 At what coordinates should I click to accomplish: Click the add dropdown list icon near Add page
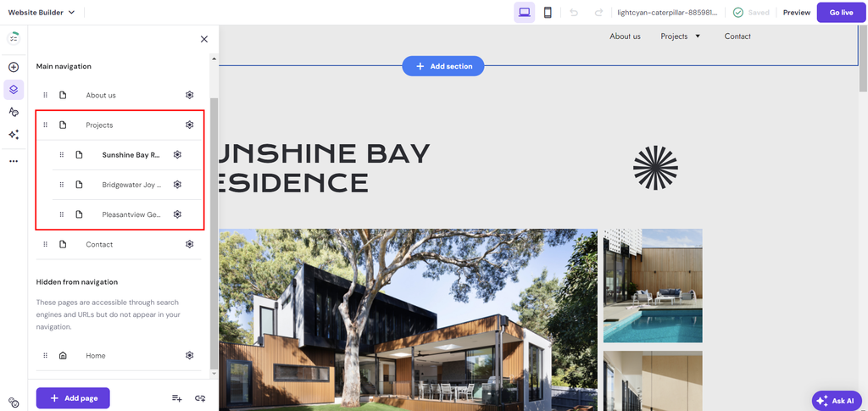click(176, 397)
